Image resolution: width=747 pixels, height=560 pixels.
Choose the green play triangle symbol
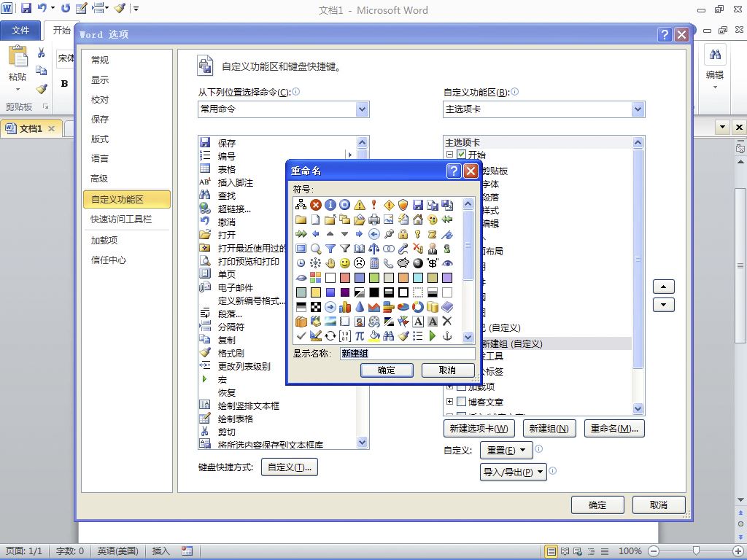coord(433,336)
